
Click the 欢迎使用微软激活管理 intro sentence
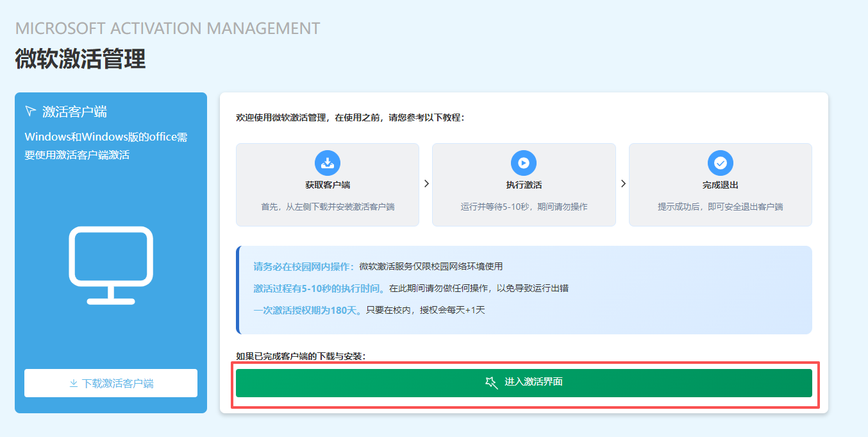(x=350, y=117)
